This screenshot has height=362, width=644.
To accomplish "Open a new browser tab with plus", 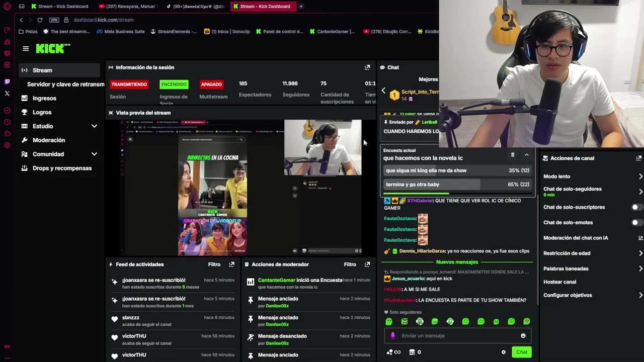I will click(x=301, y=7).
